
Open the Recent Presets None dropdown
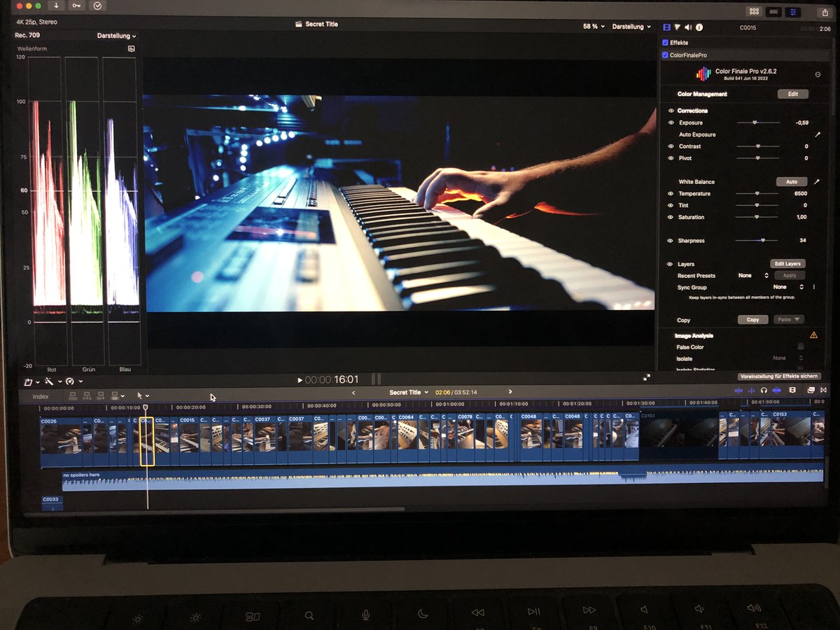click(753, 276)
